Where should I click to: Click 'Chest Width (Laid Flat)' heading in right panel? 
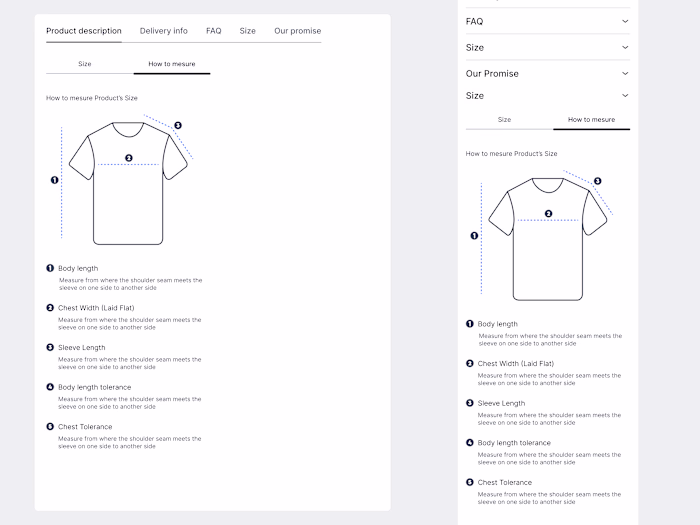point(516,364)
